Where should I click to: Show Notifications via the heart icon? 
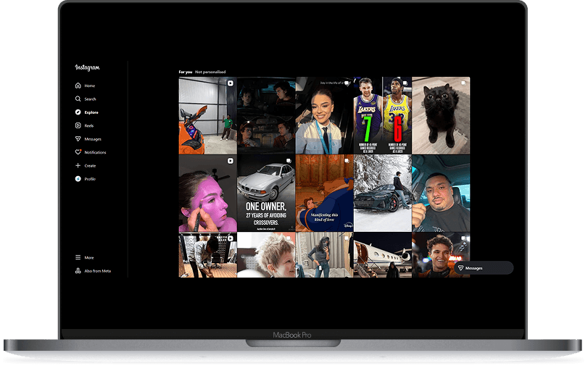[x=78, y=152]
